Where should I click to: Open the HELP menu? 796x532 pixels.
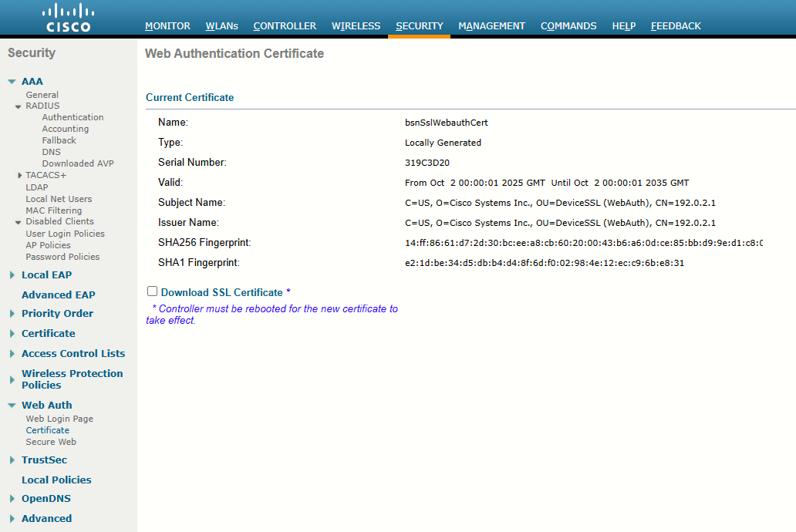(624, 26)
